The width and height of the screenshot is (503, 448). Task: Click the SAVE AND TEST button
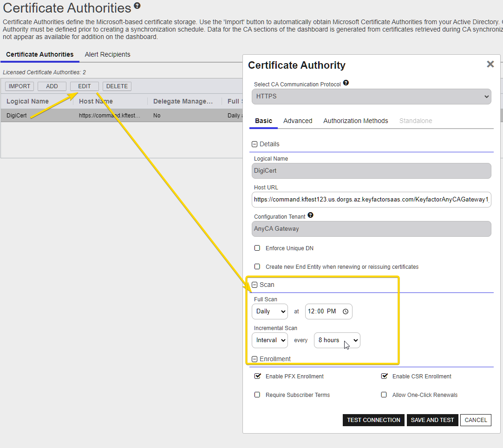coord(432,420)
